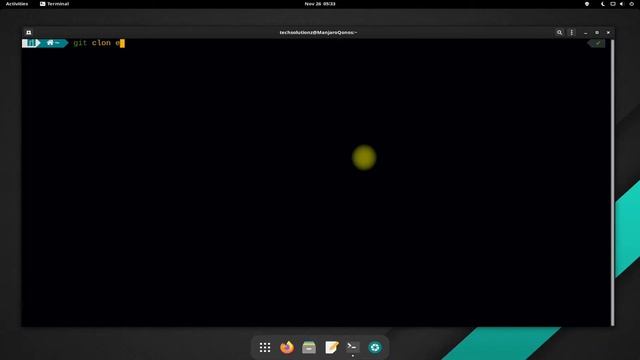Open the teal Manjaro app in dock
This screenshot has height=360, width=640.
[375, 347]
